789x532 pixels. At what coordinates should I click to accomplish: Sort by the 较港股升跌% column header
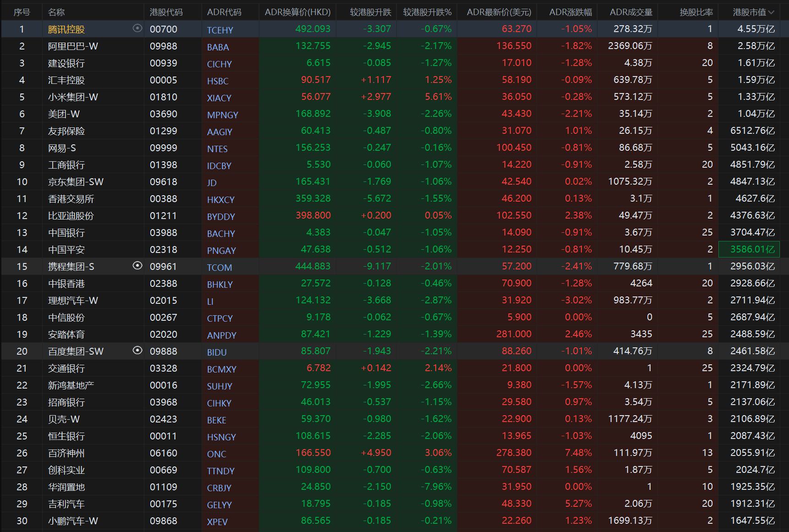tap(427, 12)
